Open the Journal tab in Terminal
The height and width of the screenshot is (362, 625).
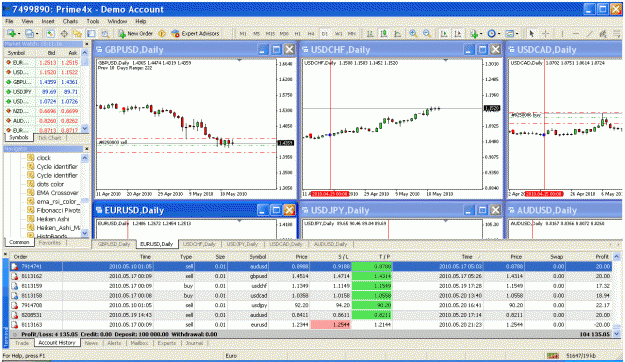point(194,343)
